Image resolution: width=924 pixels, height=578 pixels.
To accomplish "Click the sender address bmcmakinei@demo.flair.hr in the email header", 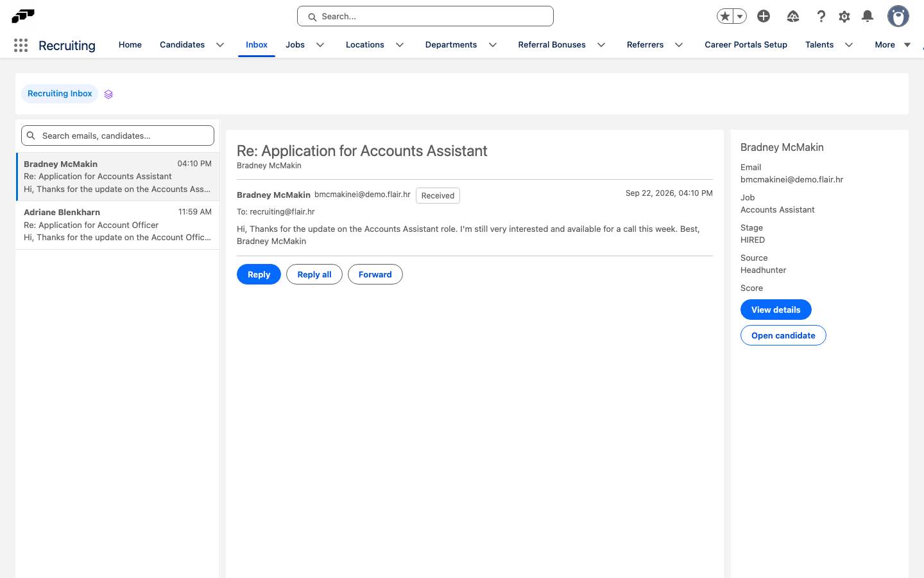I will (363, 195).
